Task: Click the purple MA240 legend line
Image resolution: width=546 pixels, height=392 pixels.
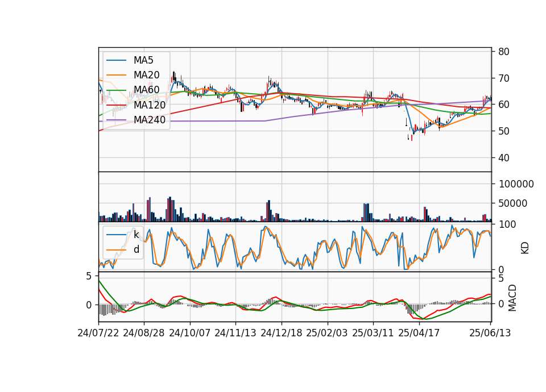Action: pyautogui.click(x=116, y=120)
